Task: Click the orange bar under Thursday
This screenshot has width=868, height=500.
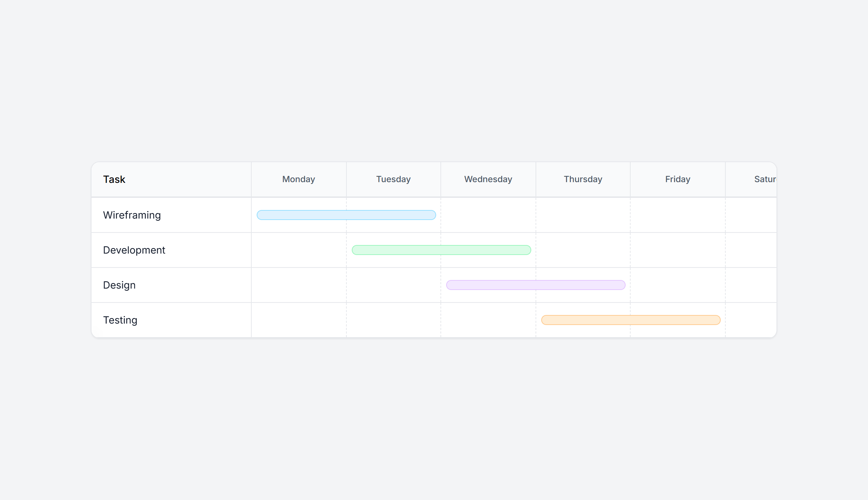Action: [630, 320]
